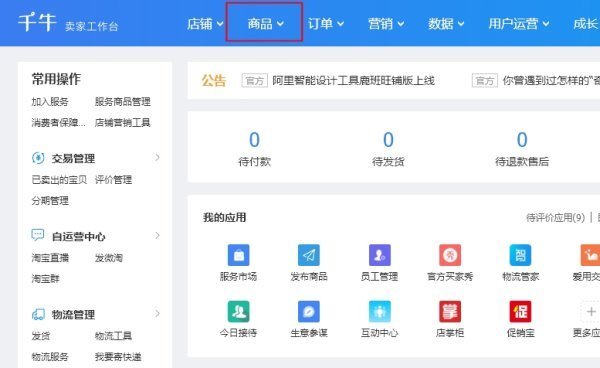600x368 pixels.
Task: Open 员工管理 app icon
Action: point(380,255)
